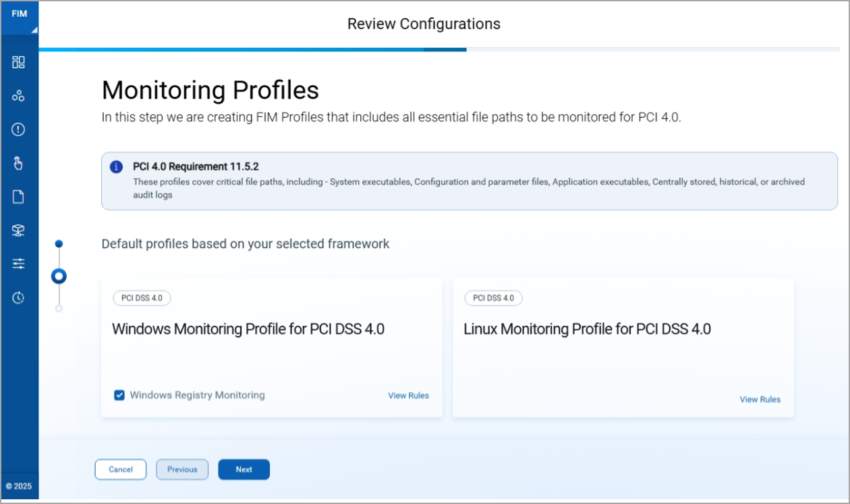Image resolution: width=850 pixels, height=504 pixels.
Task: View Rules for Linux Monitoring Profile
Action: click(x=760, y=399)
